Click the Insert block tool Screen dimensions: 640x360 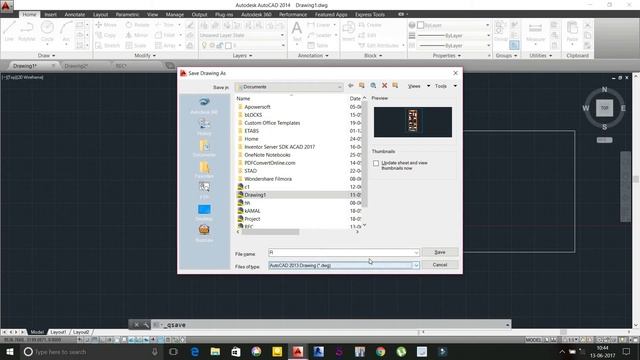point(348,31)
